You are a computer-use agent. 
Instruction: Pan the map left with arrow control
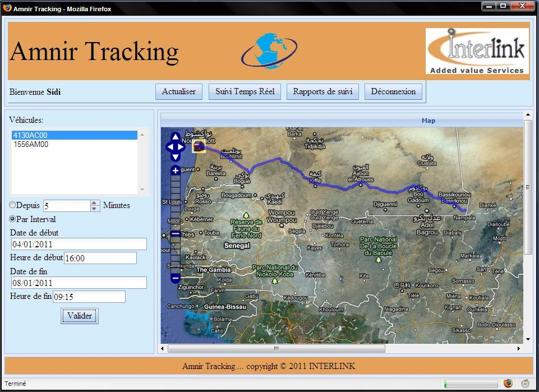click(x=169, y=147)
